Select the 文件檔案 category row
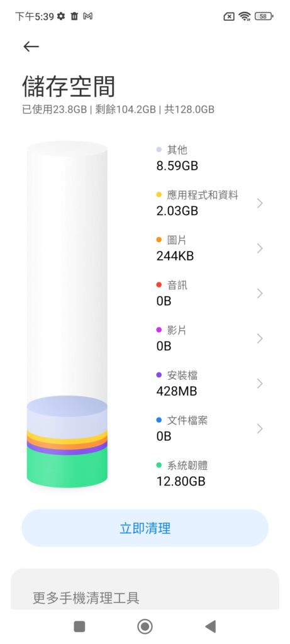 (209, 428)
